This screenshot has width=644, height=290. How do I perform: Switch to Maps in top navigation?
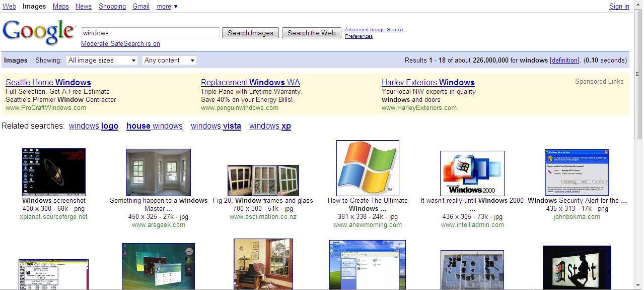61,6
